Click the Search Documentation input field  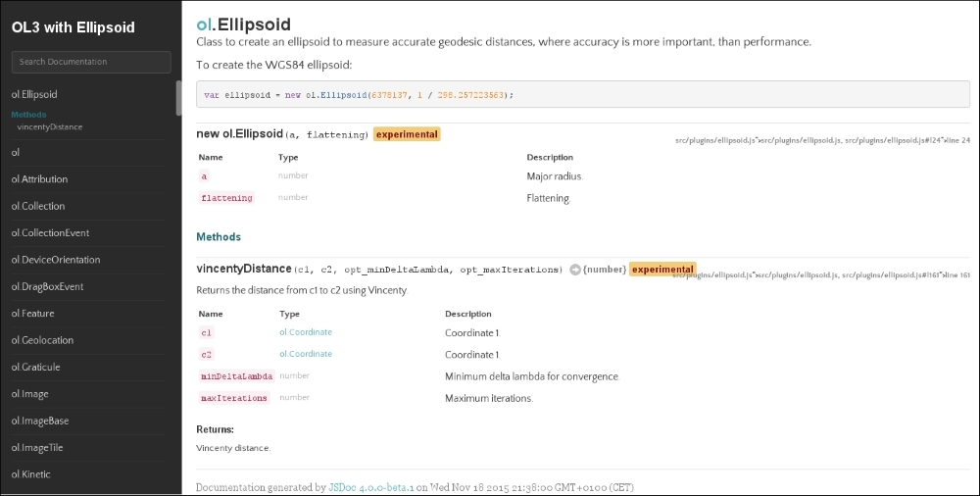91,62
